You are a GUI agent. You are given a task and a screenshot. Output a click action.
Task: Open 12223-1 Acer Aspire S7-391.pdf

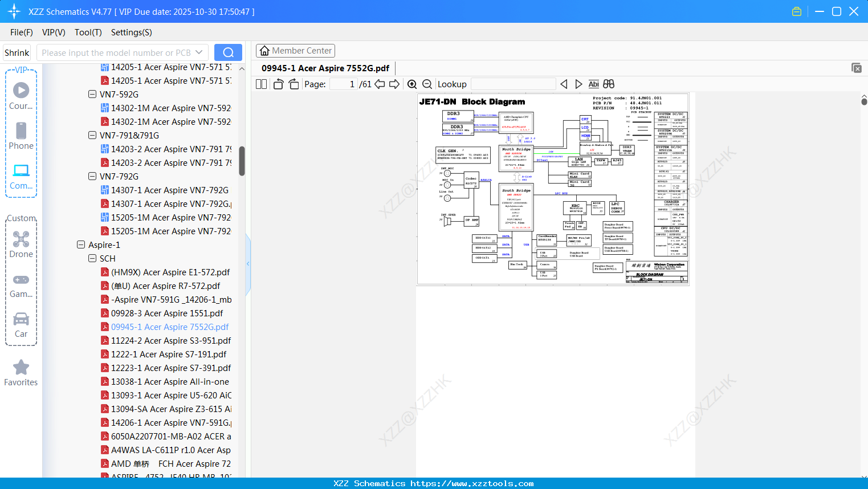[x=171, y=368]
